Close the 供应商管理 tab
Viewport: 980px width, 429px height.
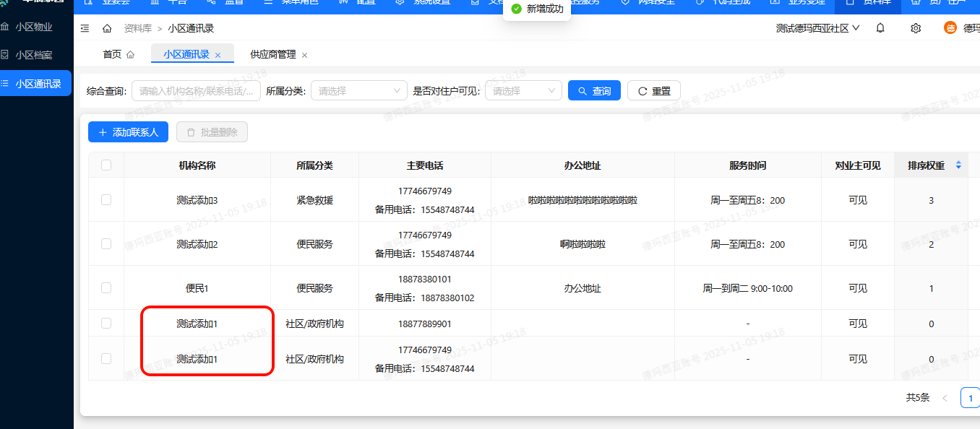[304, 55]
